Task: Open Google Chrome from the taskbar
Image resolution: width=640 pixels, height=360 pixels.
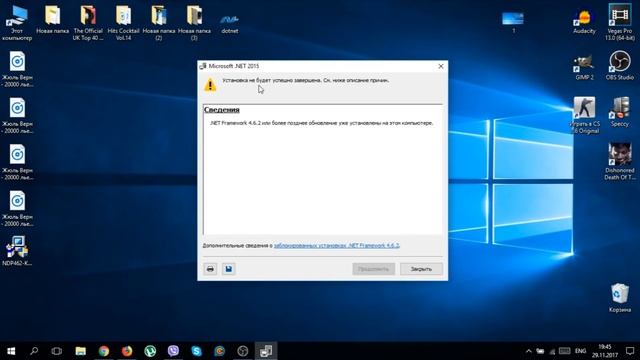Action: pyautogui.click(x=104, y=351)
